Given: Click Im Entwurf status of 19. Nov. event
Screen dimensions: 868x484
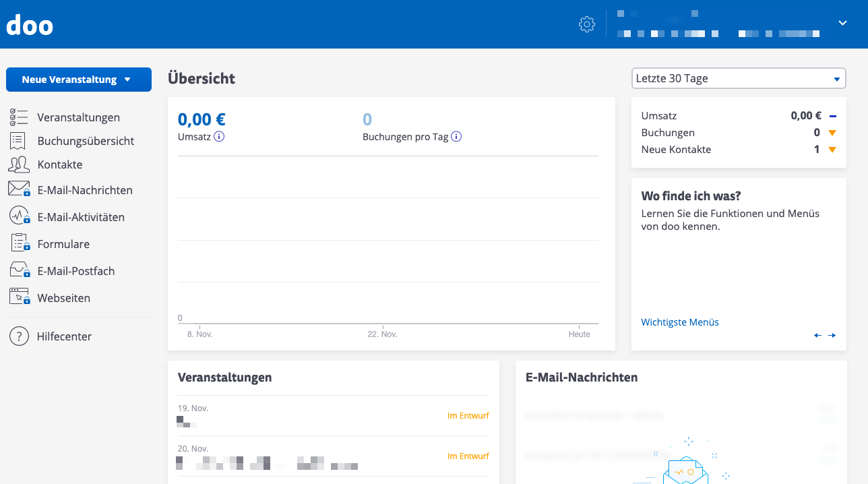Looking at the screenshot, I should [468, 416].
